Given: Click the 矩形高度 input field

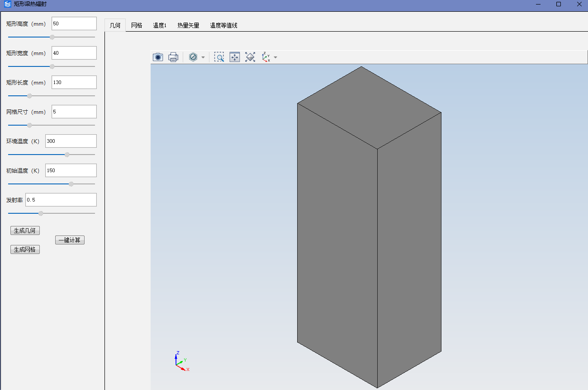Looking at the screenshot, I should pyautogui.click(x=74, y=23).
